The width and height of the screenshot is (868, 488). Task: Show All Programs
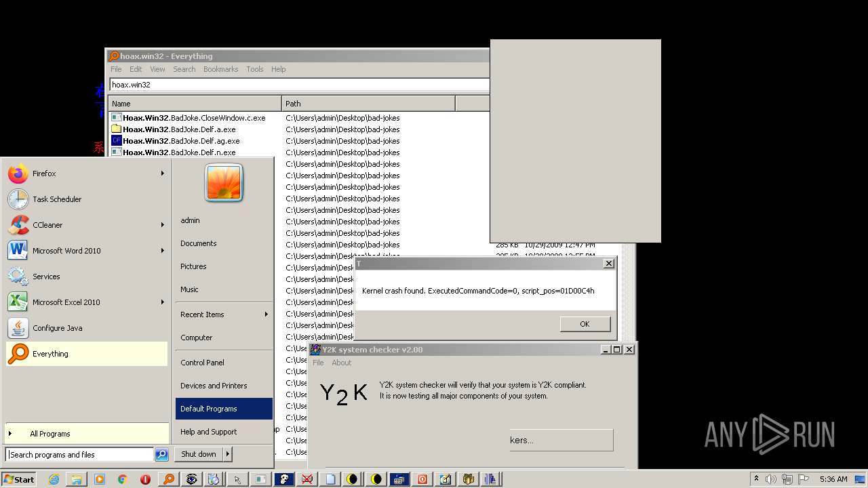pos(86,434)
